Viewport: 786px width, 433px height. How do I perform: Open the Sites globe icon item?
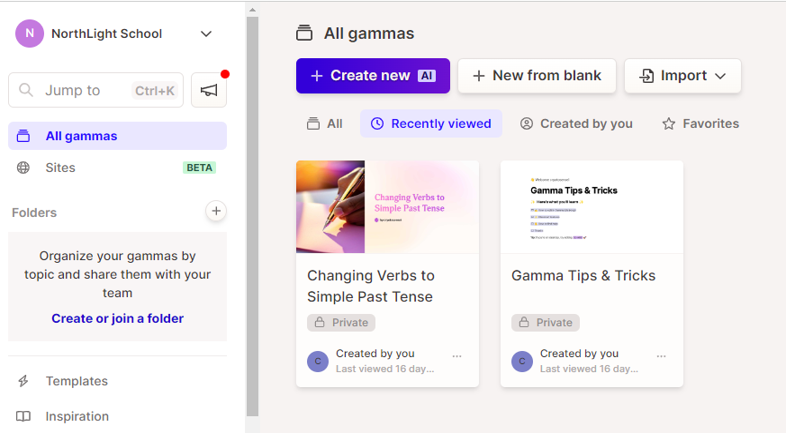117,167
